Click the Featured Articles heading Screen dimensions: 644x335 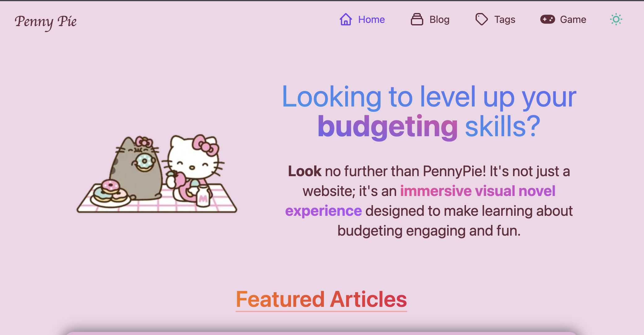(x=321, y=299)
